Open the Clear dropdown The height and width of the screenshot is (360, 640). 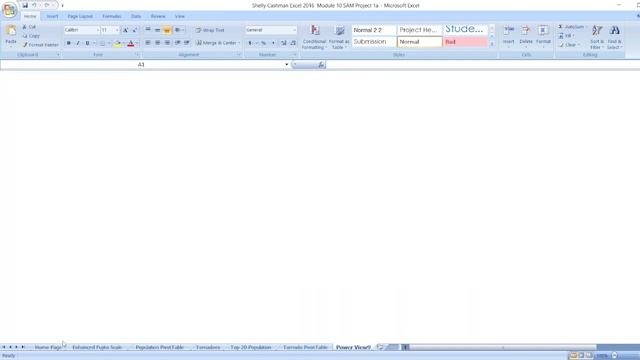569,45
